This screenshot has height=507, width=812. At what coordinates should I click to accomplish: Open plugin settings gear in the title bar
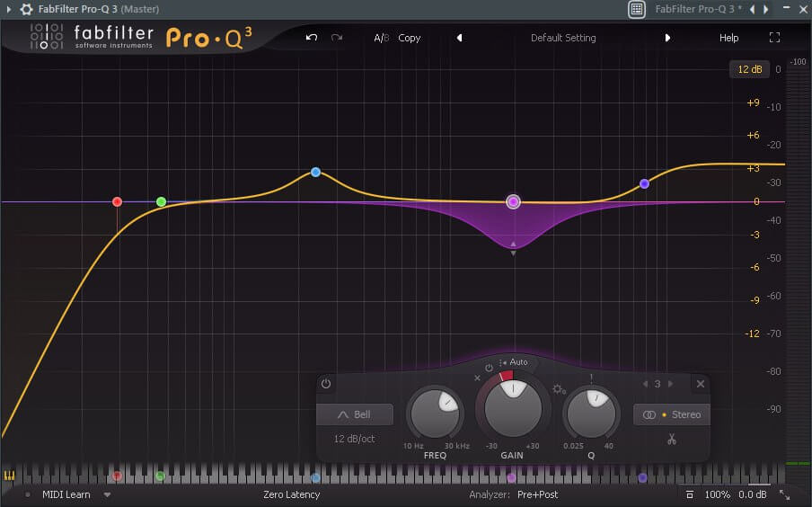(x=26, y=9)
